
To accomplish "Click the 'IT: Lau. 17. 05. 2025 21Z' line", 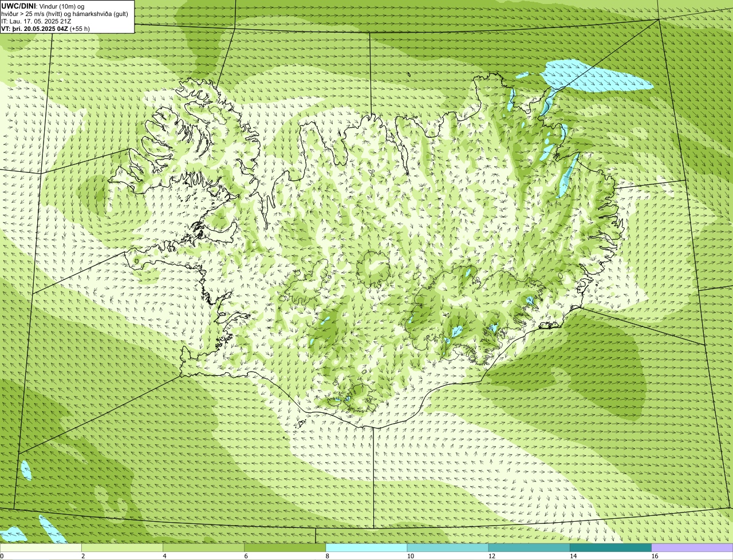I will click(36, 21).
